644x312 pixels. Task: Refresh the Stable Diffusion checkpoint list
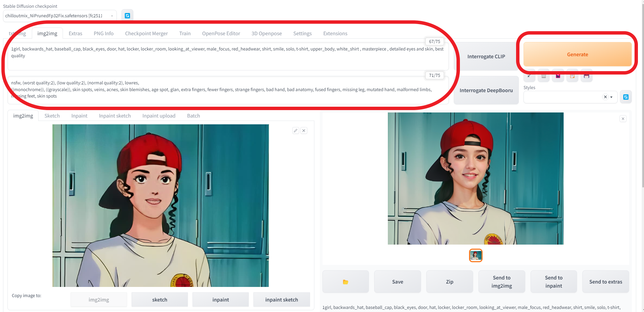pos(127,16)
